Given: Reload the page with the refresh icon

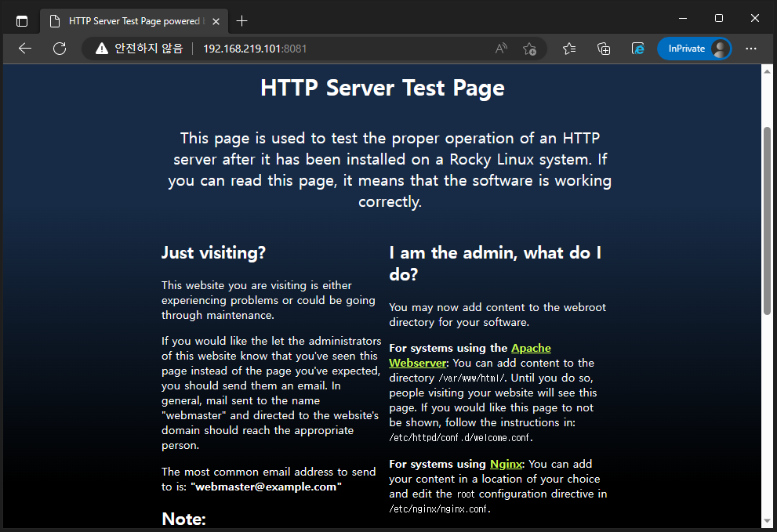Looking at the screenshot, I should 60,49.
